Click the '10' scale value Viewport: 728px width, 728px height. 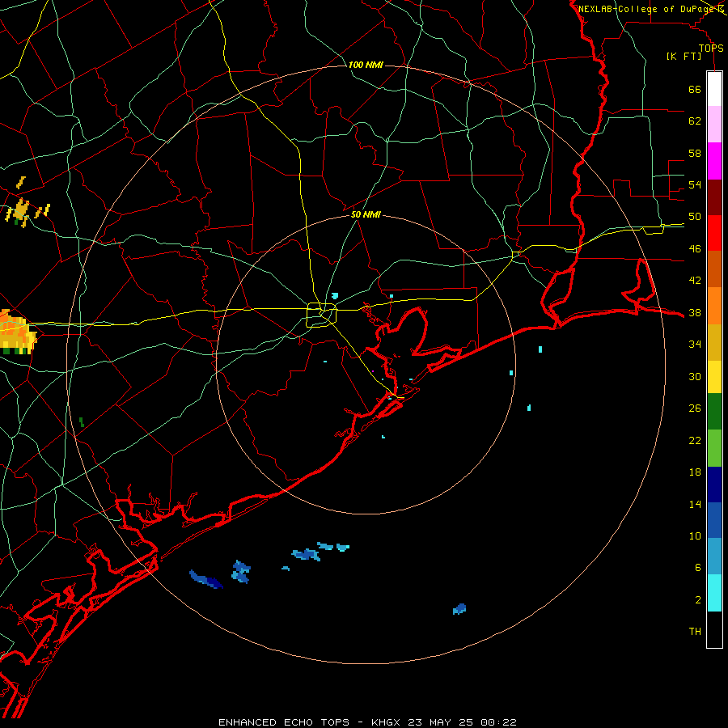pyautogui.click(x=695, y=536)
